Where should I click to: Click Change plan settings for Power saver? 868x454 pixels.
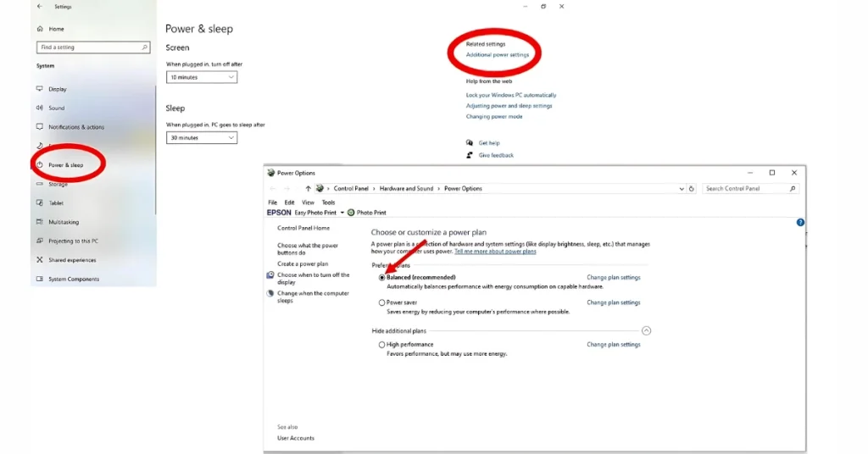tap(614, 302)
